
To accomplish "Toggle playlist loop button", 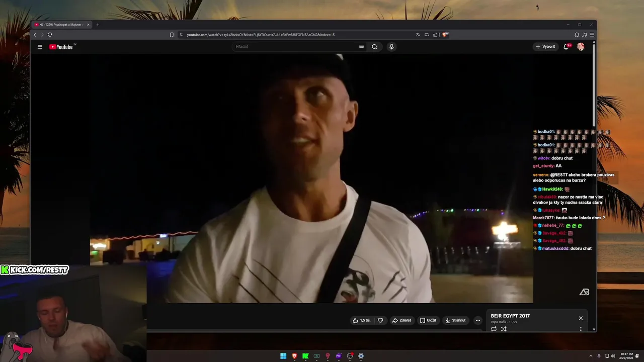I will (494, 329).
